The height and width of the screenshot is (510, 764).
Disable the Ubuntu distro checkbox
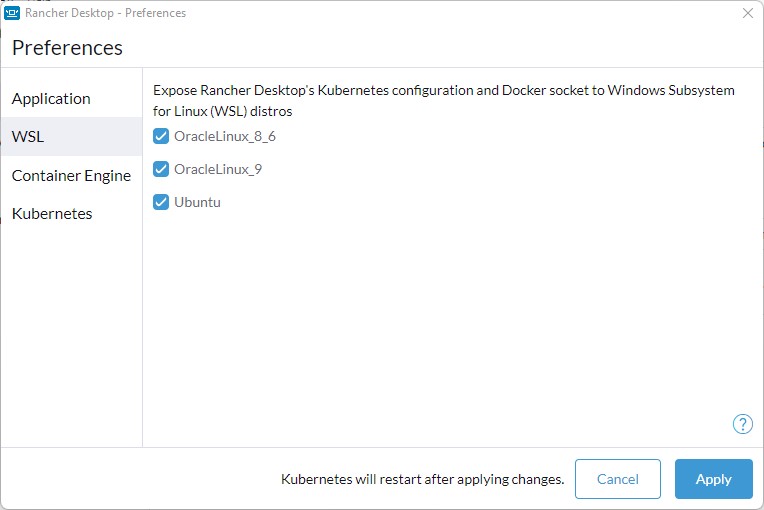(x=161, y=202)
